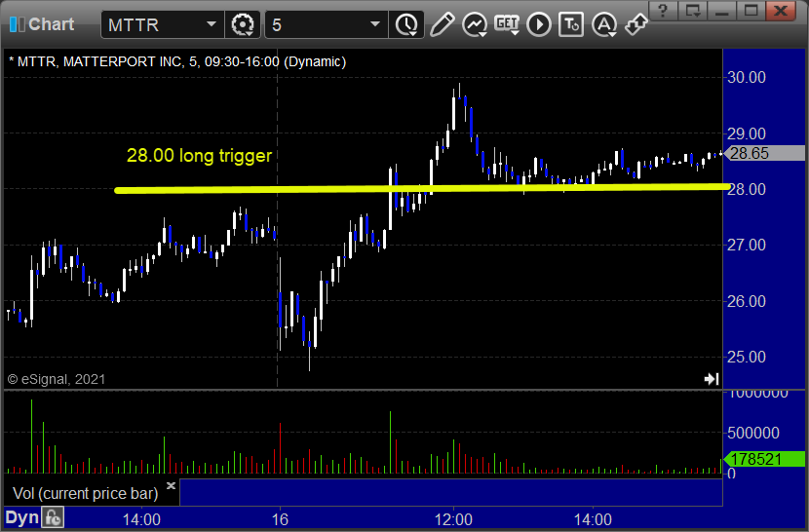809x532 pixels.
Task: Maximize the chart window
Action: tap(751, 11)
